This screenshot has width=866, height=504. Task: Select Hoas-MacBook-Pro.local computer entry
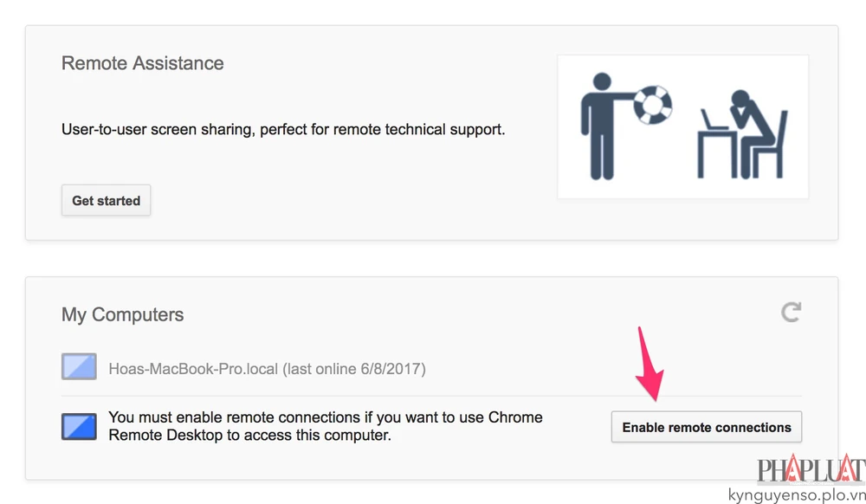click(x=194, y=369)
